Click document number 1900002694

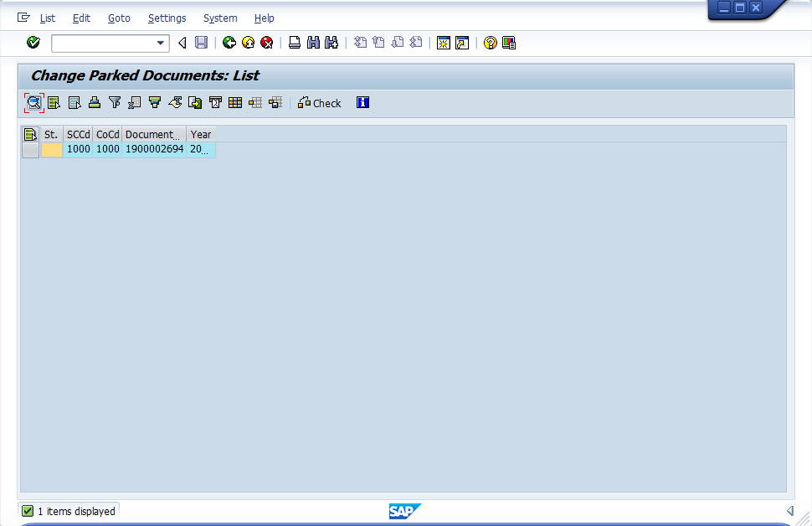[154, 150]
